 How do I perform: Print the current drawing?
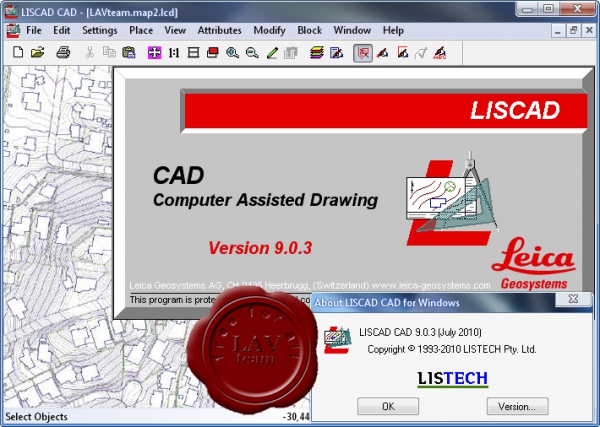coord(63,52)
